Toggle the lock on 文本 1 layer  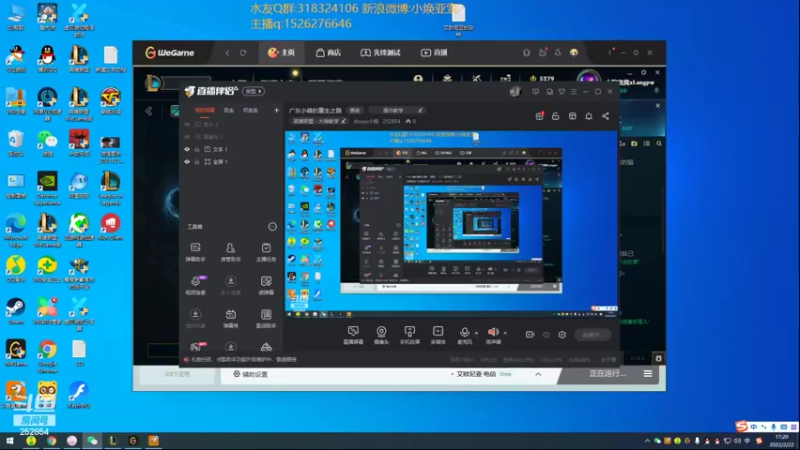[x=197, y=149]
